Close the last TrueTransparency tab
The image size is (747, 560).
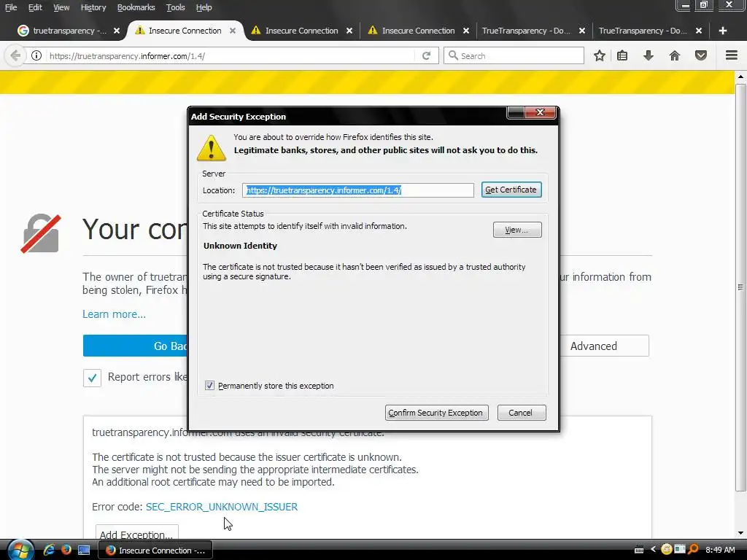[698, 31]
